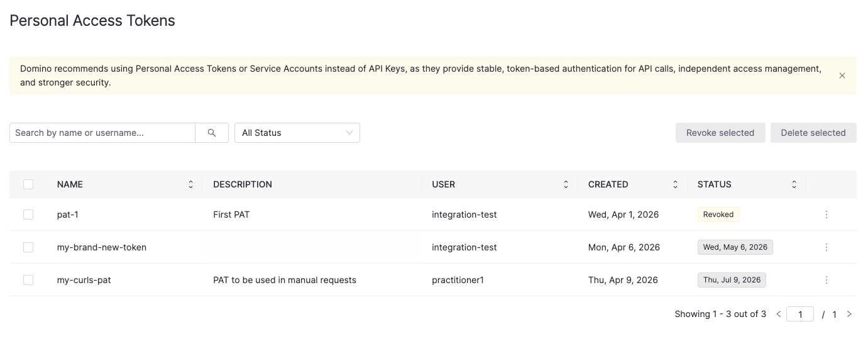Image resolution: width=868 pixels, height=341 pixels.
Task: Click the Revoked status badge
Action: 718,215
